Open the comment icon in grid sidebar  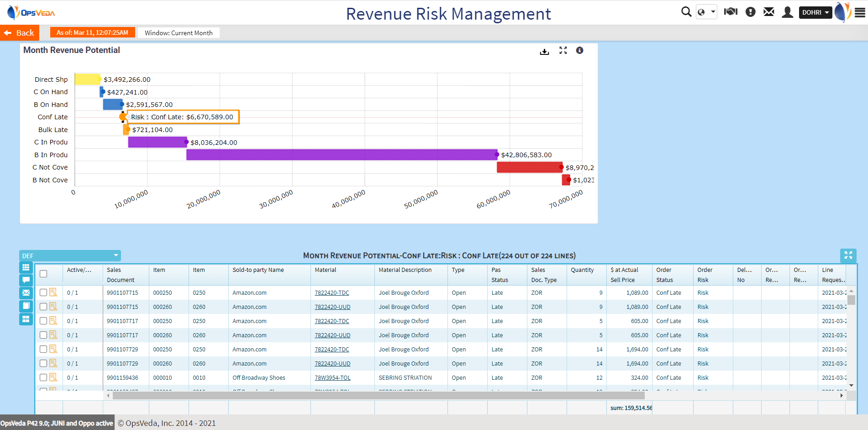pyautogui.click(x=26, y=280)
